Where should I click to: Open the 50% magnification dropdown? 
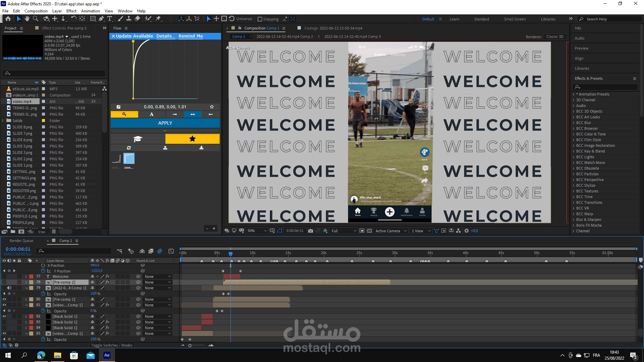257,231
